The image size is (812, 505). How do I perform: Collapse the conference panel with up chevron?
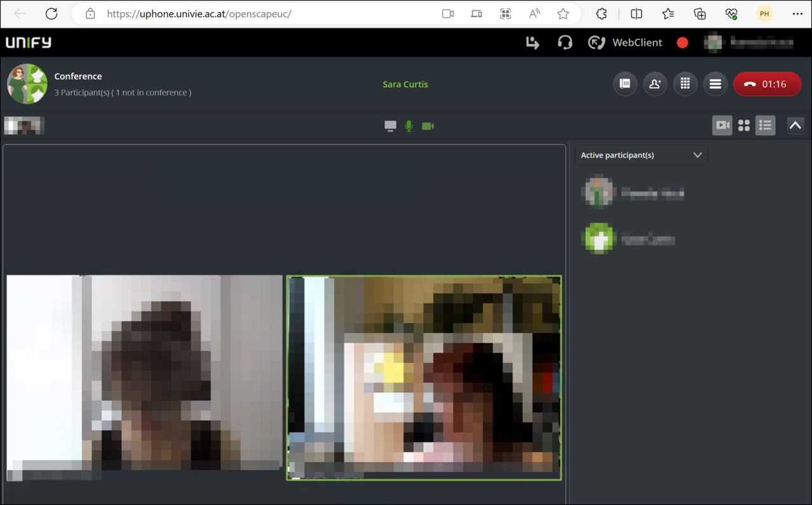tap(795, 126)
